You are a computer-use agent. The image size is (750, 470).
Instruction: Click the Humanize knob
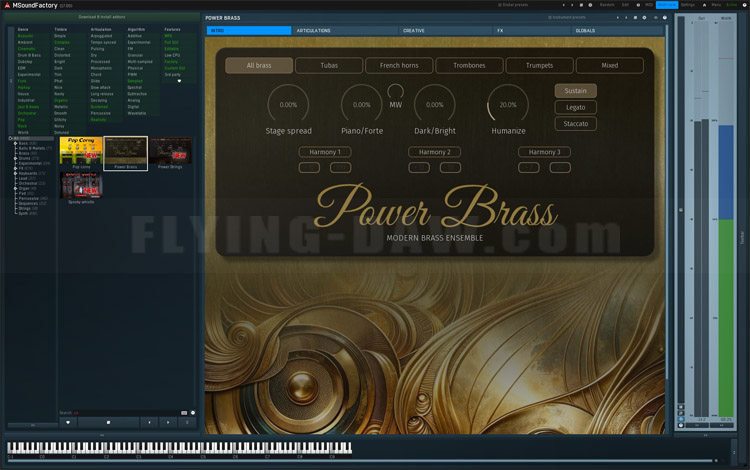point(508,105)
